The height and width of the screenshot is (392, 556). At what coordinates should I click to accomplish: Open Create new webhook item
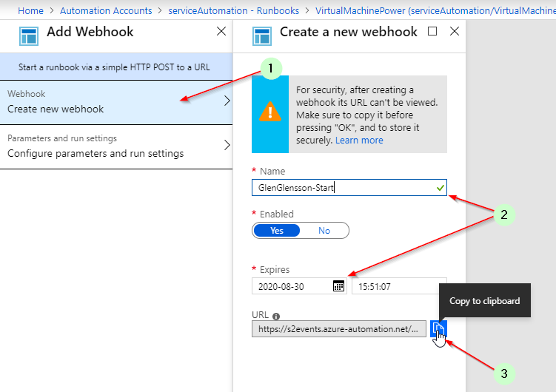[116, 102]
